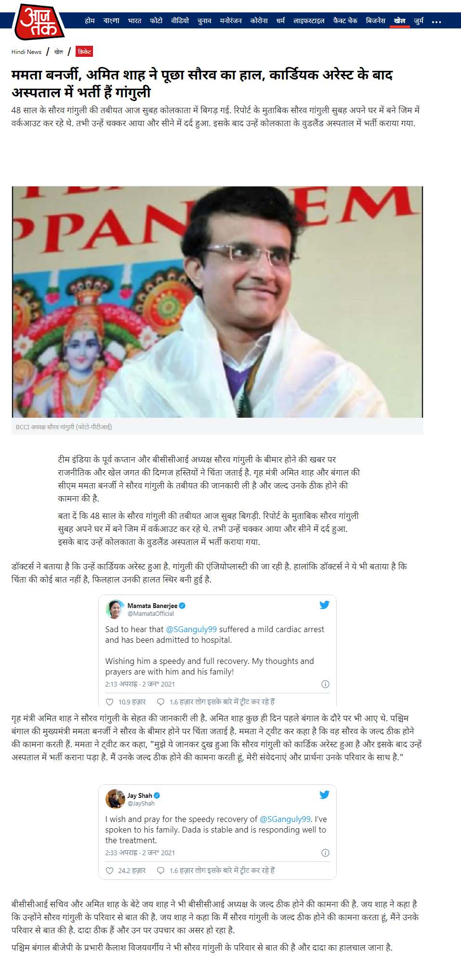This screenshot has height=980, width=461.
Task: Like Jay Shah's tweet via heart icon
Action: pos(109,871)
